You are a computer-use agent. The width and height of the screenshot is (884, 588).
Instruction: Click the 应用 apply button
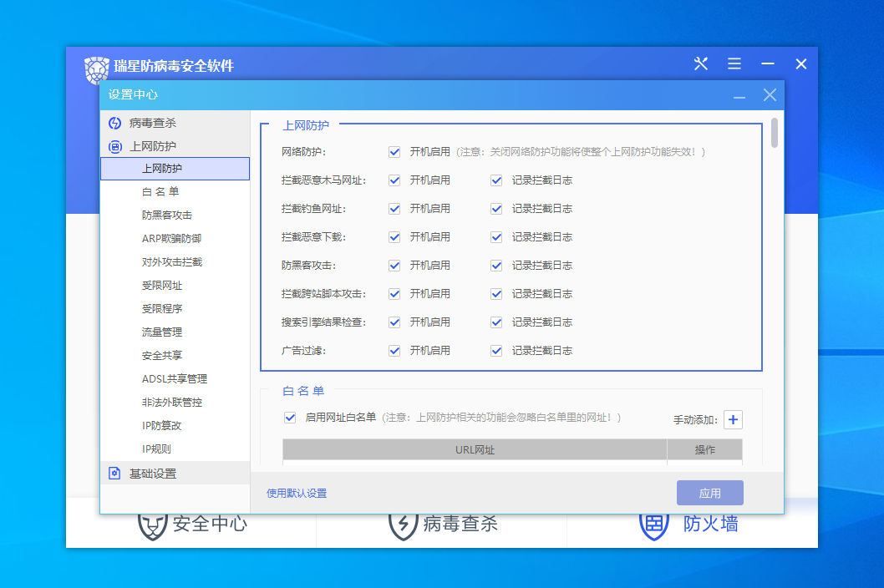(709, 493)
